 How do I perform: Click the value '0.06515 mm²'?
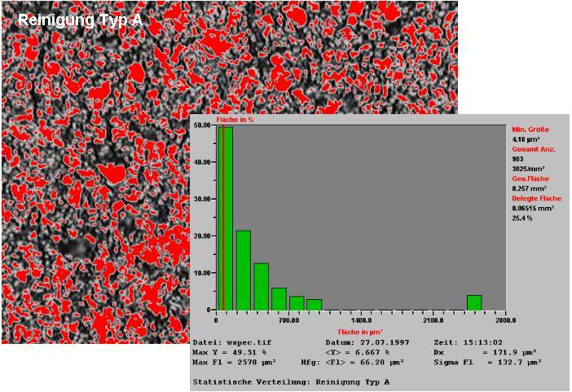point(533,209)
